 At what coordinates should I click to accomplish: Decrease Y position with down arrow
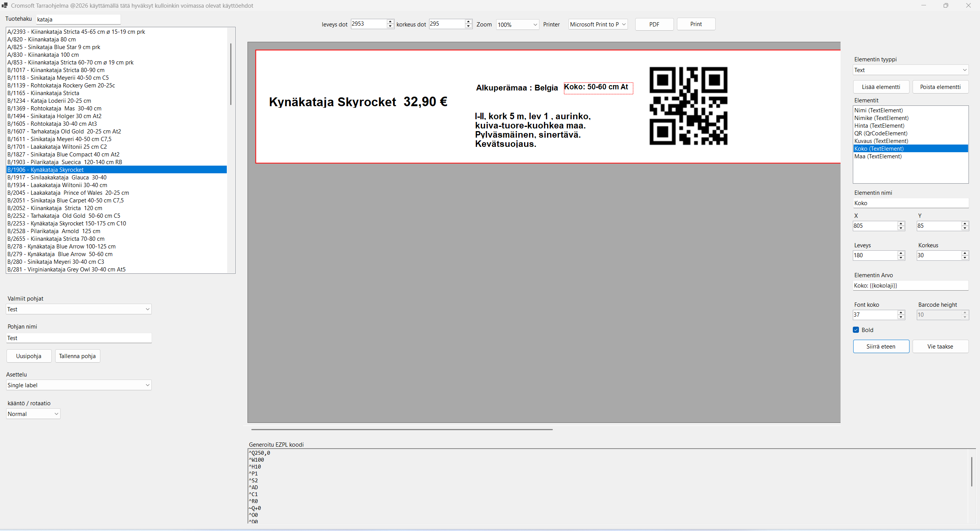(x=965, y=229)
